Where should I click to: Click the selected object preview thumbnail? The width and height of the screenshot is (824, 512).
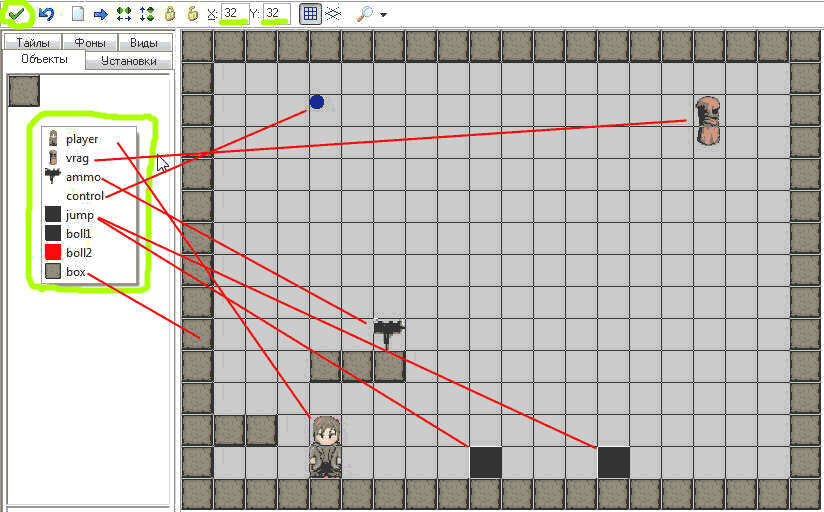point(24,91)
